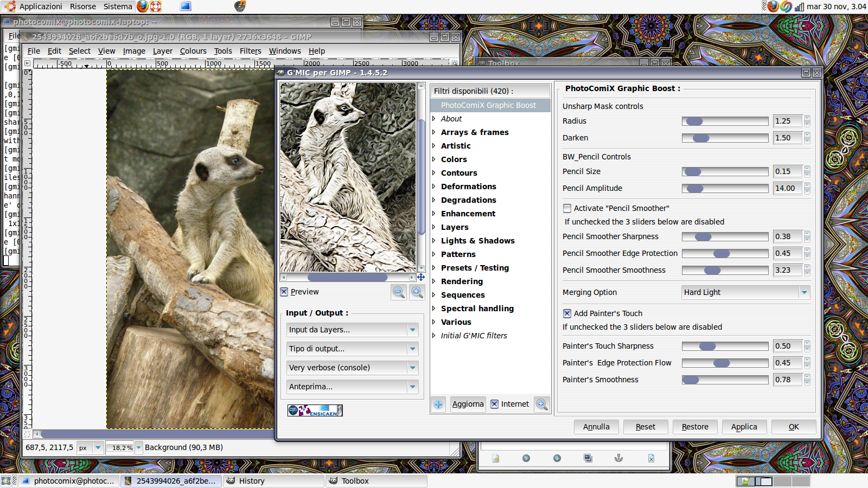Open the Ubuntu logo Applicazioni icon
Screen dimensions: 868x488
(x=9, y=7)
